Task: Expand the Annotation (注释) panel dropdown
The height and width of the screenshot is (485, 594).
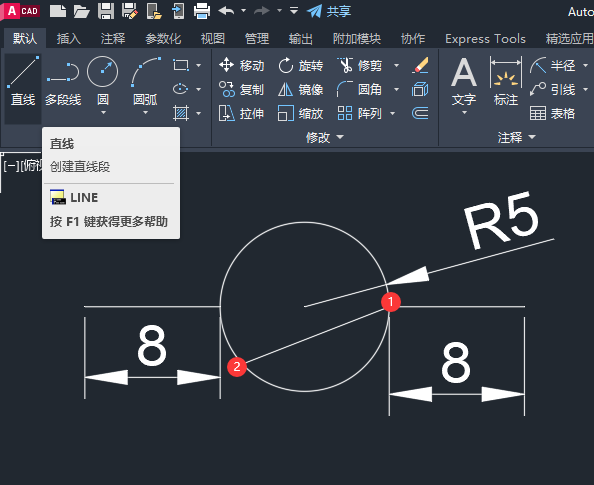Action: coord(517,137)
